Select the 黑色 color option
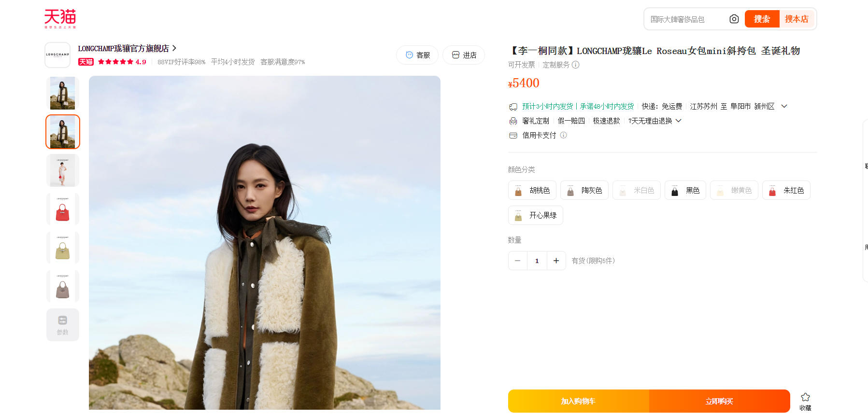868x417 pixels. pos(685,190)
